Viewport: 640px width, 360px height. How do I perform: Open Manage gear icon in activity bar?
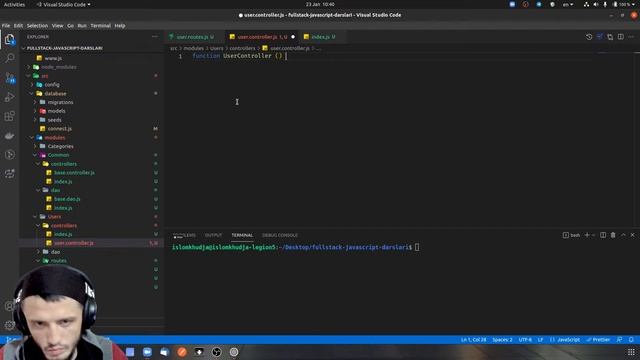9,325
